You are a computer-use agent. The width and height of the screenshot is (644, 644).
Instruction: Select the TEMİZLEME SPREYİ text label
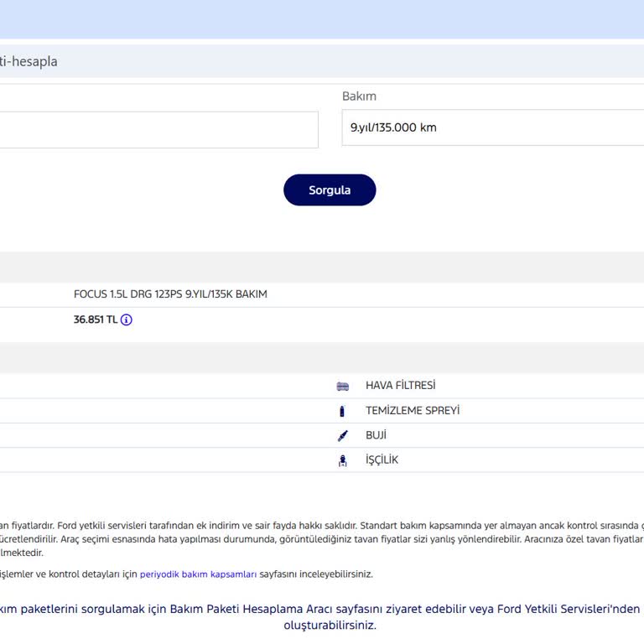click(412, 411)
